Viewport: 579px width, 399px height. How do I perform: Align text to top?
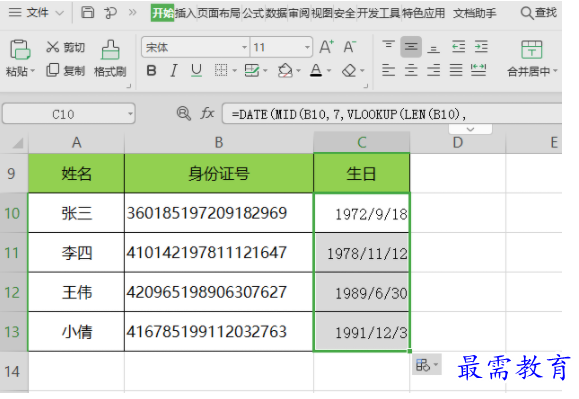(x=388, y=46)
